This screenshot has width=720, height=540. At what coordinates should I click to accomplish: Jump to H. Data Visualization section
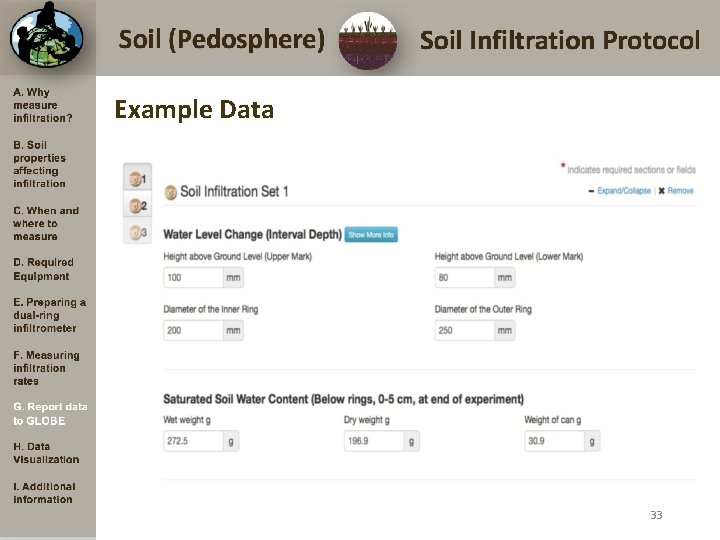pos(46,453)
